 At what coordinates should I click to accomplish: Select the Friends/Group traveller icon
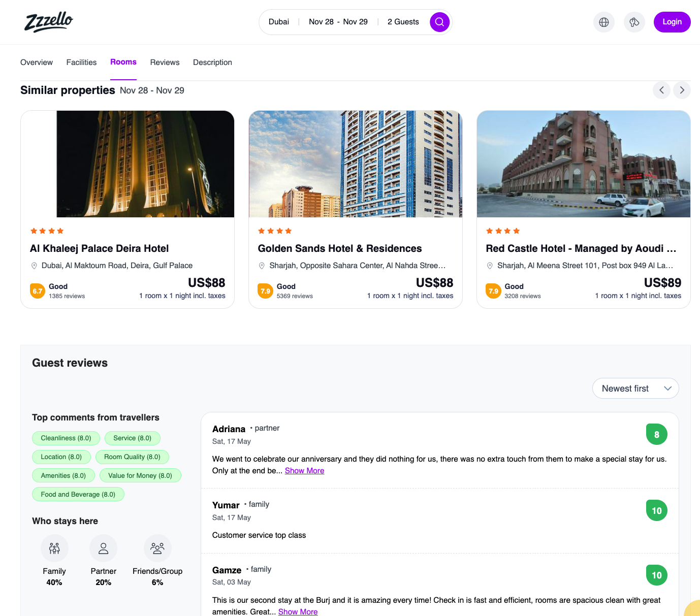pyautogui.click(x=157, y=548)
